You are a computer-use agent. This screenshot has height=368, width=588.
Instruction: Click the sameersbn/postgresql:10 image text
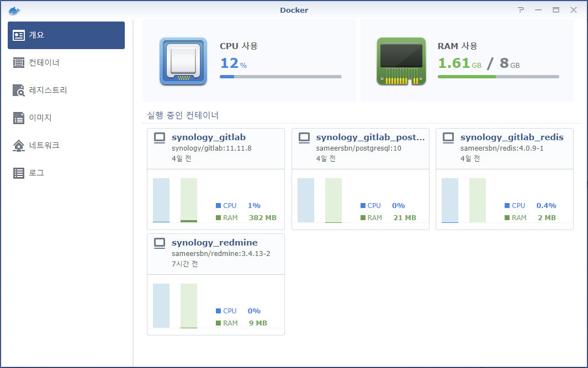(358, 148)
